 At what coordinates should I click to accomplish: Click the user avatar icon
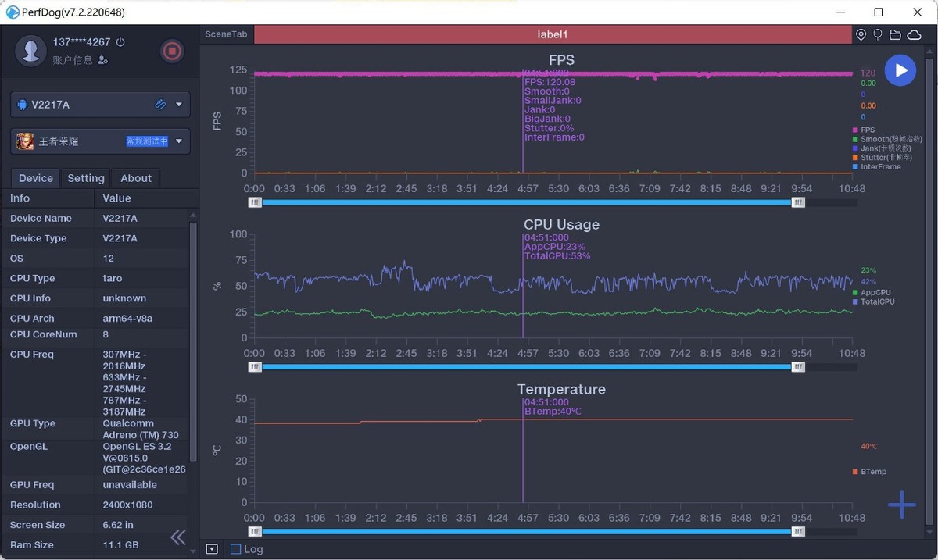click(x=31, y=51)
